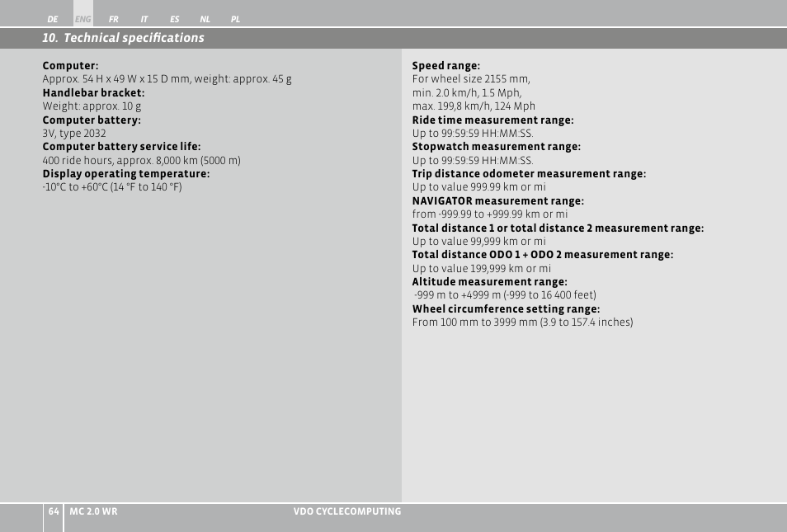Select 'from -999.99 to +999.99 km or mi'
This screenshot has width=787, height=532.
490,214
